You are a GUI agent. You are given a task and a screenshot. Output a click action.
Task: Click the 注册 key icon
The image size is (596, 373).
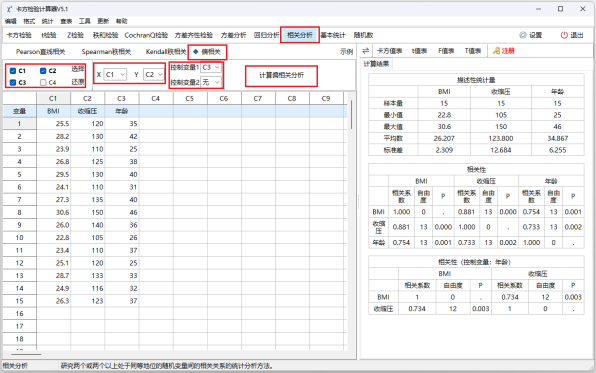click(x=496, y=51)
